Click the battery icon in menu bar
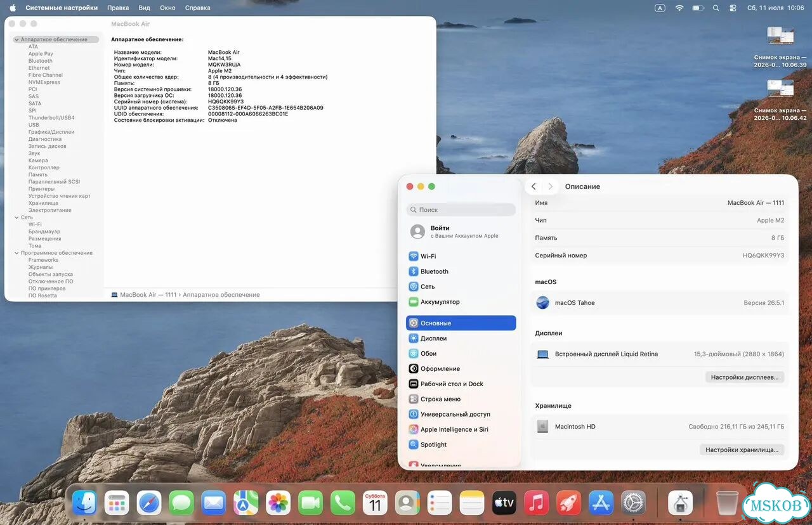Screen dimensions: 812x525 pos(698,8)
